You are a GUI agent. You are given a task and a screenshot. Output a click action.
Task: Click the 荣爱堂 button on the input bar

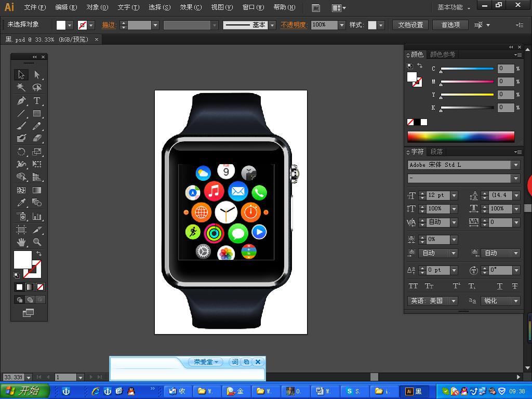(206, 362)
